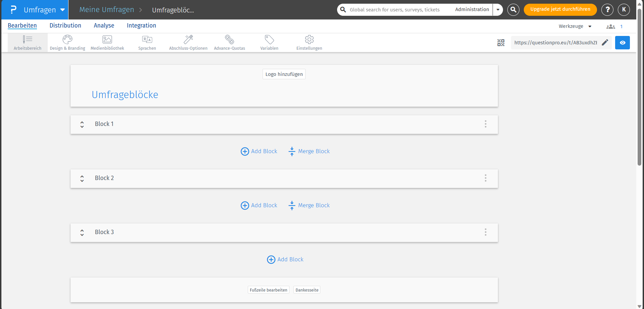
Task: Preview survey with eye button
Action: (x=622, y=43)
